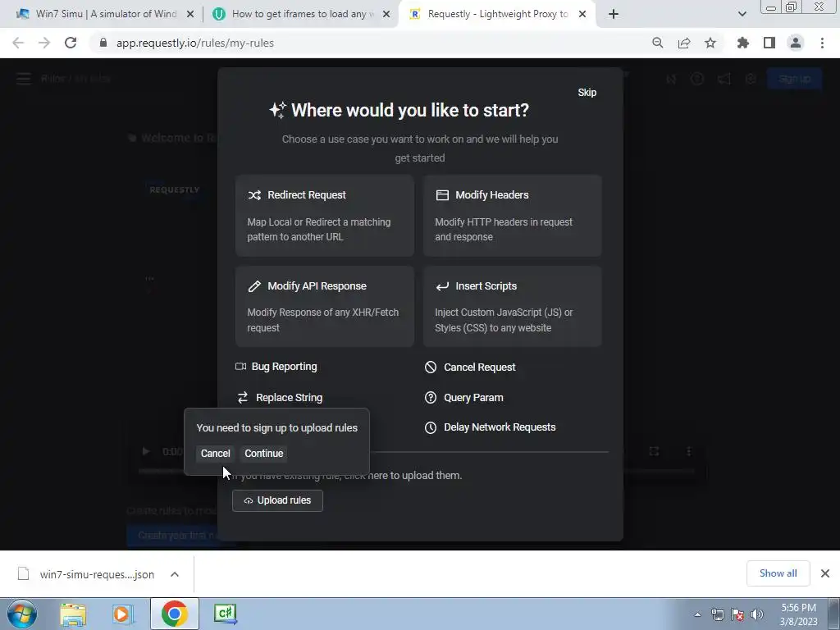This screenshot has width=840, height=630.
Task: Click the zoom magnifier icon in address bar
Action: pyautogui.click(x=658, y=43)
